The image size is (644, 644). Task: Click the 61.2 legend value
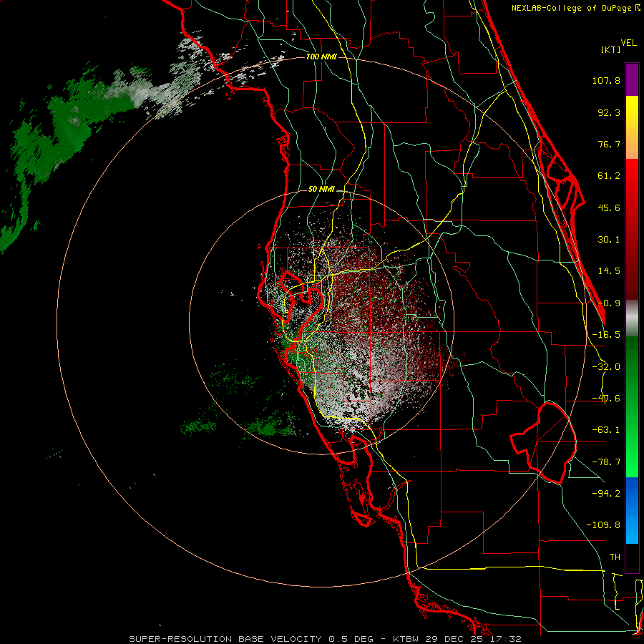pos(609,176)
